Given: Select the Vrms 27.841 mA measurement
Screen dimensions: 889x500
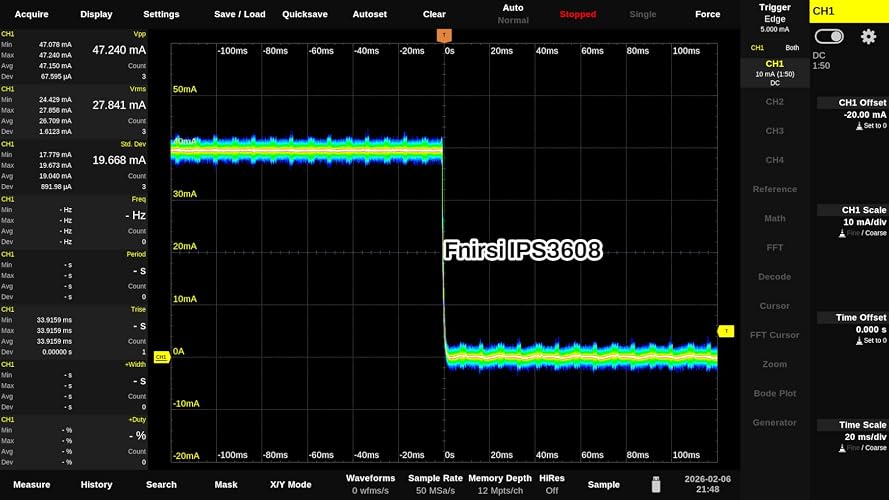Looking at the screenshot, I should coord(74,111).
